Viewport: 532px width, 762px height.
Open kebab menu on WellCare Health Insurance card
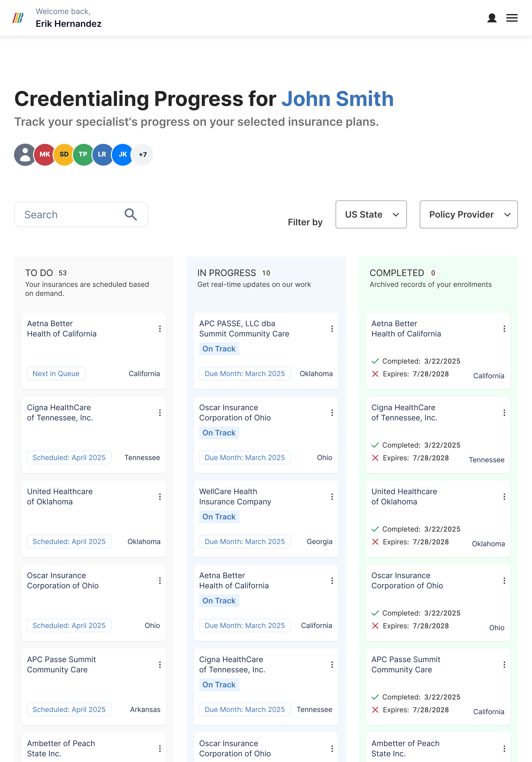point(332,497)
